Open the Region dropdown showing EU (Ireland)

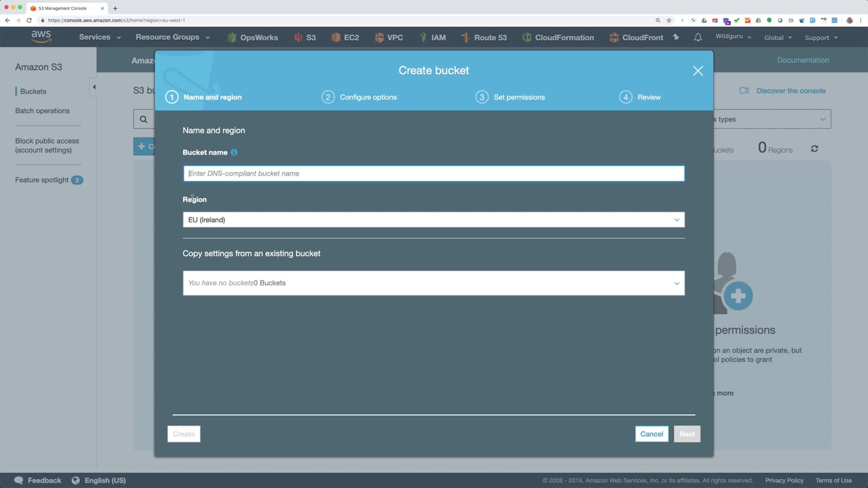coord(433,220)
